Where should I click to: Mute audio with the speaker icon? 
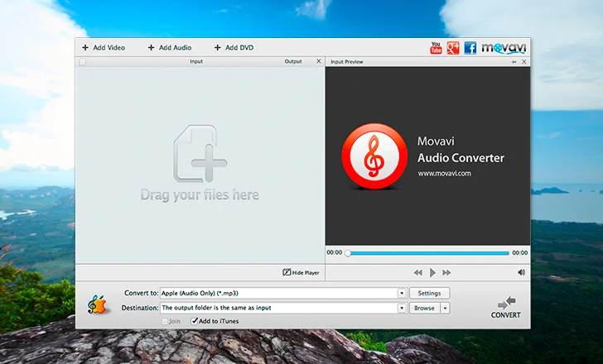(522, 272)
